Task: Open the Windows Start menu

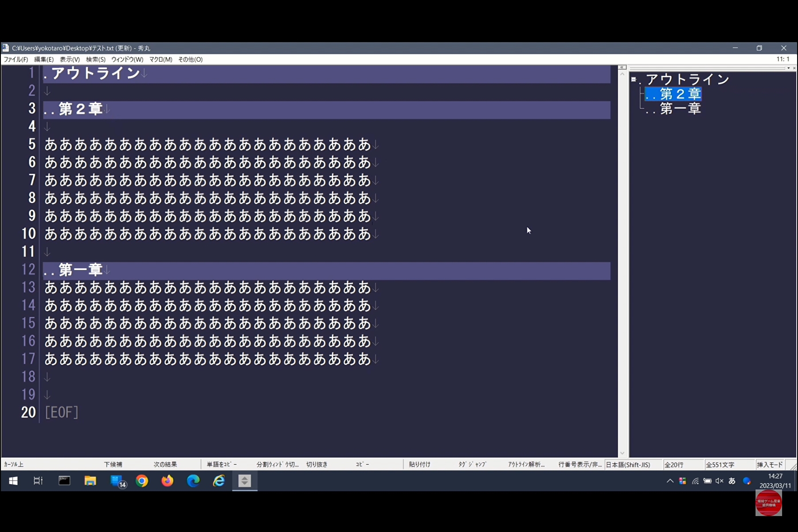Action: [x=13, y=481]
